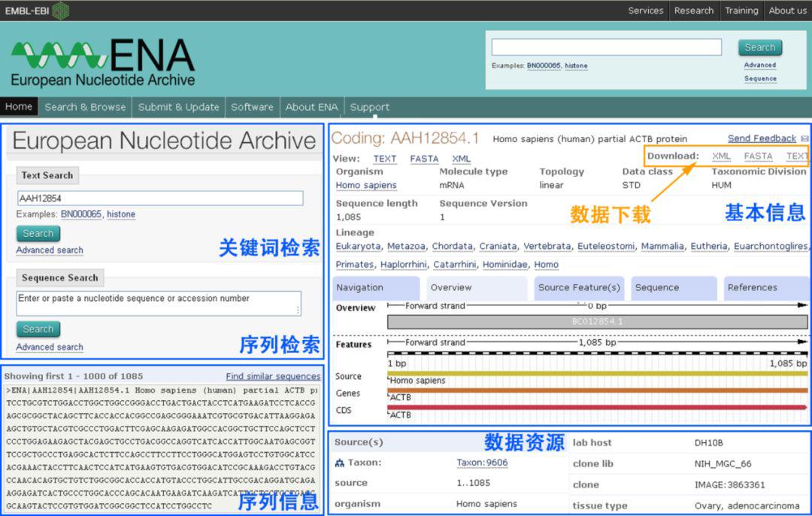The width and height of the screenshot is (812, 516).
Task: Click Find similar sequences link
Action: point(273,376)
